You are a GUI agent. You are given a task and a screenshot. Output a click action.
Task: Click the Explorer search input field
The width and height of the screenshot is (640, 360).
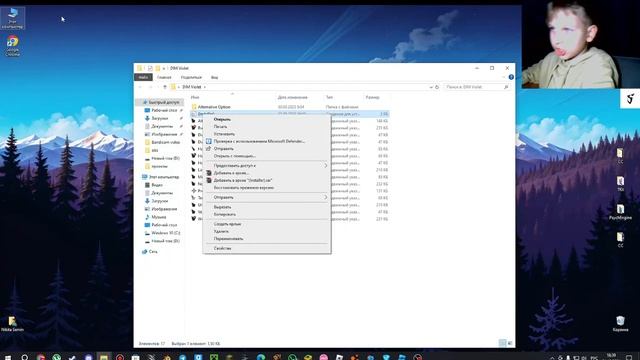pyautogui.click(x=477, y=87)
